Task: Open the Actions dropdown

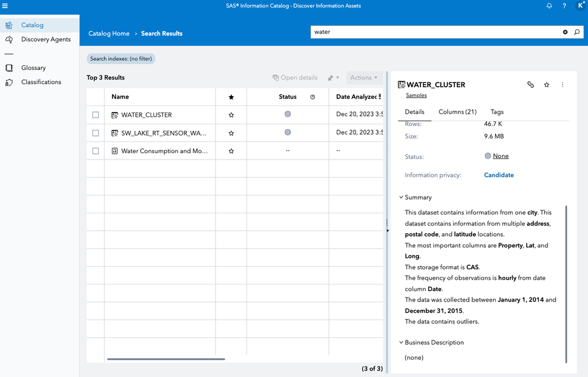Action: [x=364, y=78]
